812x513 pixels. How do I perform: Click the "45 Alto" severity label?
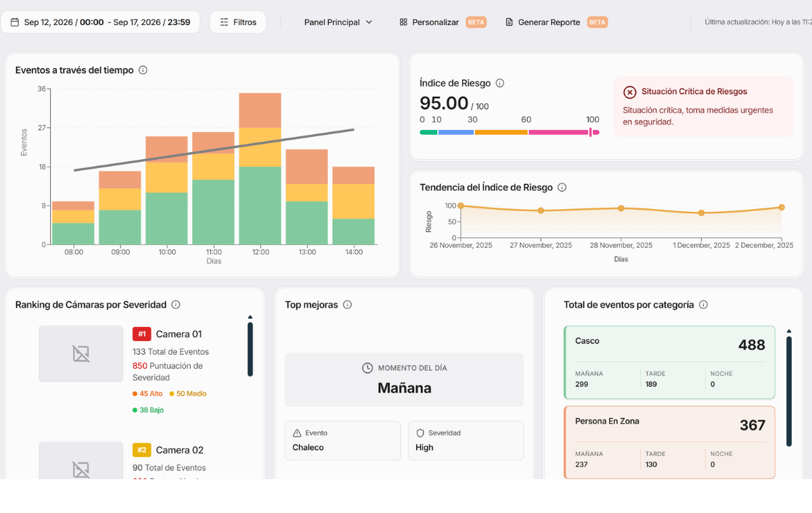point(148,393)
